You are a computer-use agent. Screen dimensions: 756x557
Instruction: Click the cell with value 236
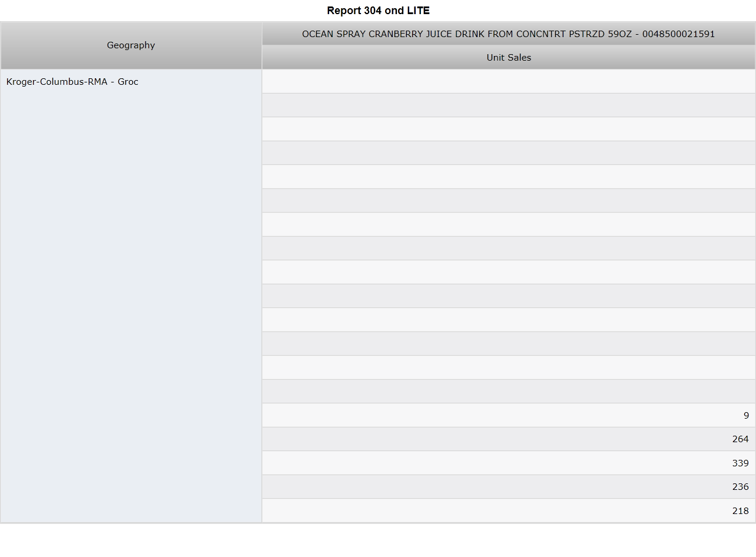(x=509, y=487)
